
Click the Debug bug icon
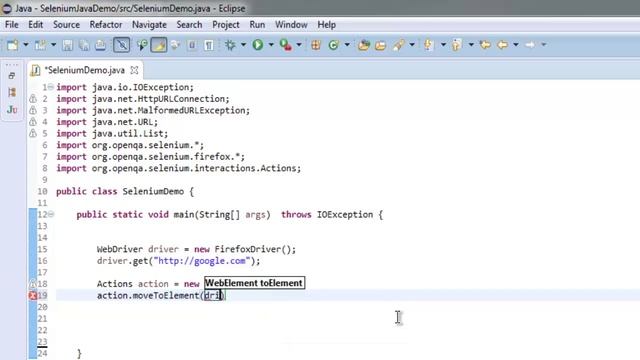tap(230, 45)
